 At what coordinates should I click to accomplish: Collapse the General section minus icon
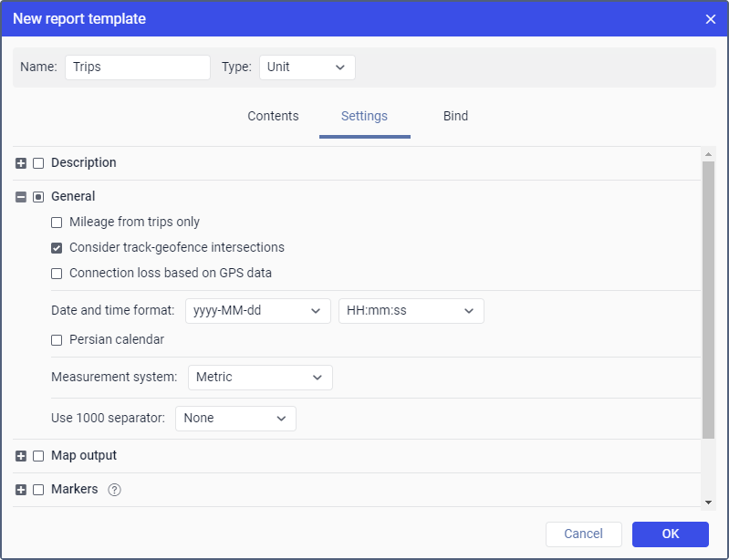click(21, 196)
